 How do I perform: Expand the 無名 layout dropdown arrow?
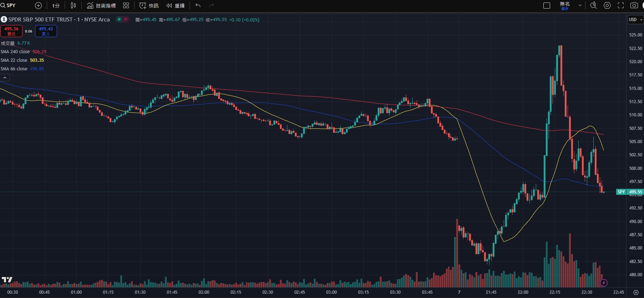pyautogui.click(x=580, y=5)
